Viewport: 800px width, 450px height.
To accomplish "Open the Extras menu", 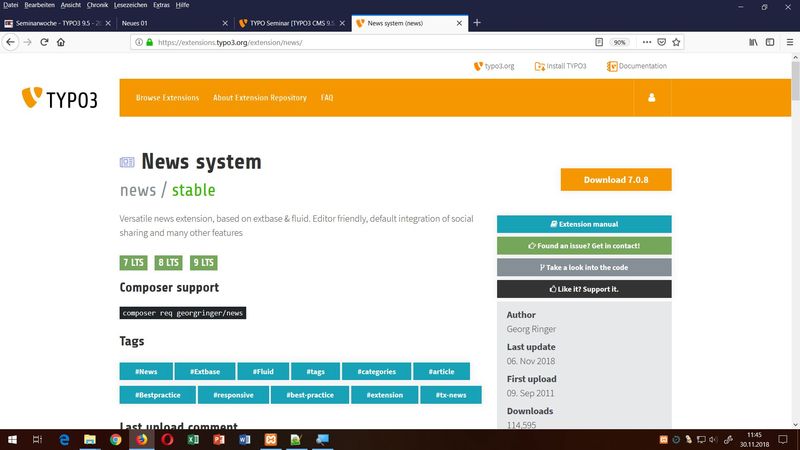I will tap(161, 5).
